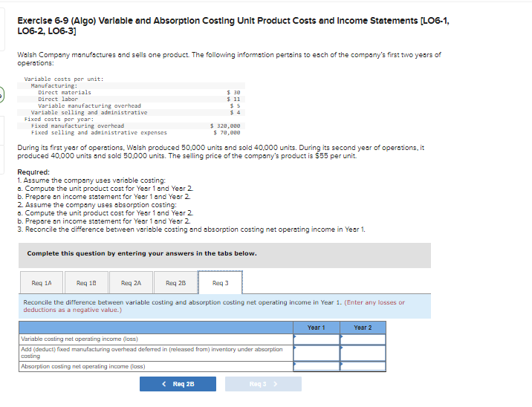Screen dimensions: 532x407
Task: Open the Req 1A tab
Action: coord(42,282)
